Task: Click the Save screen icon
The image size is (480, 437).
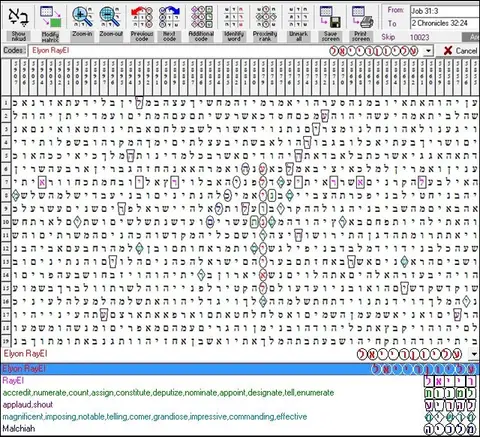Action: [x=330, y=17]
